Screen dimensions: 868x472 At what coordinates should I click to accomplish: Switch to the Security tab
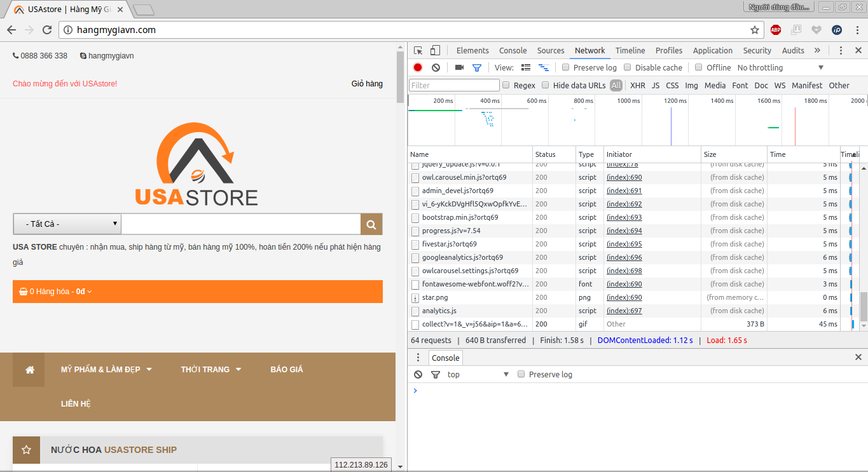click(757, 51)
